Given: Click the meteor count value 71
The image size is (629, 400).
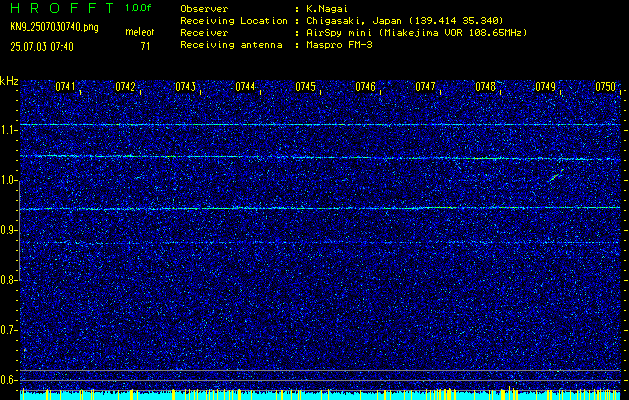Looking at the screenshot, I should pyautogui.click(x=145, y=47).
